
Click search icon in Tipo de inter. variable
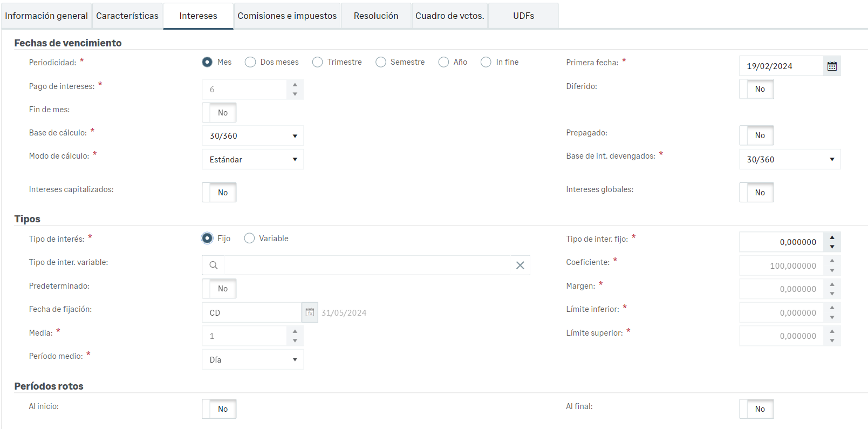(x=214, y=265)
